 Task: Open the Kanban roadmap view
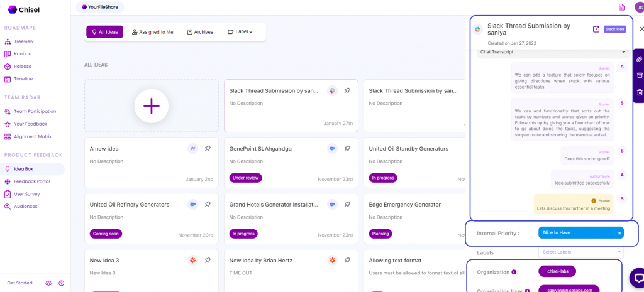click(23, 54)
